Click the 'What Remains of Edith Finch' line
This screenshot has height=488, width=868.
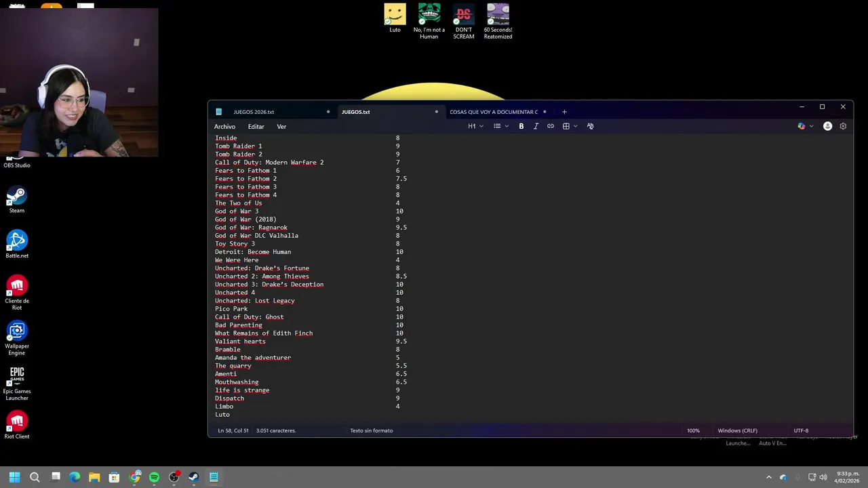(x=264, y=333)
